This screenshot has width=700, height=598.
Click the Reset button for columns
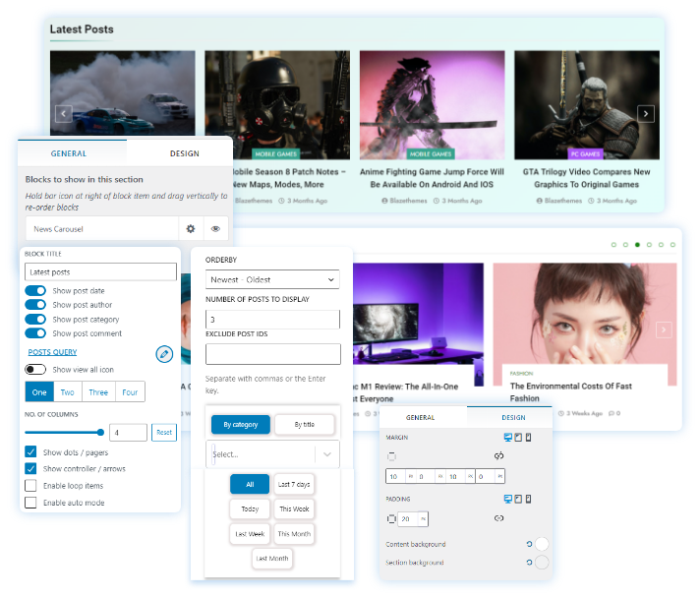pos(164,433)
